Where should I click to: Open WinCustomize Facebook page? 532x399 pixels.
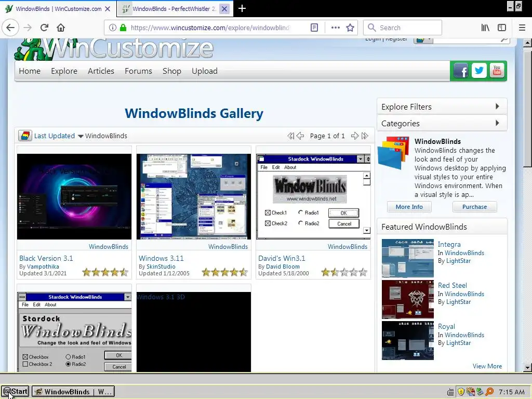(461, 71)
